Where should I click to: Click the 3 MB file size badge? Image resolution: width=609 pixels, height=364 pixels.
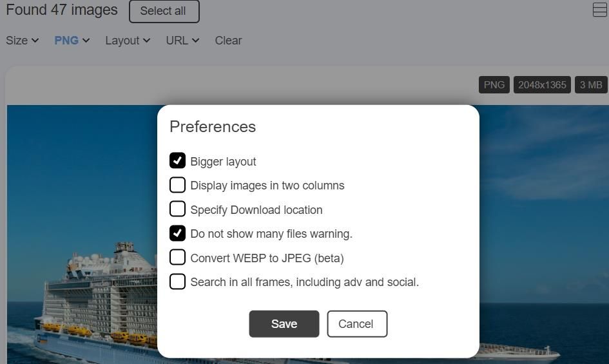590,85
